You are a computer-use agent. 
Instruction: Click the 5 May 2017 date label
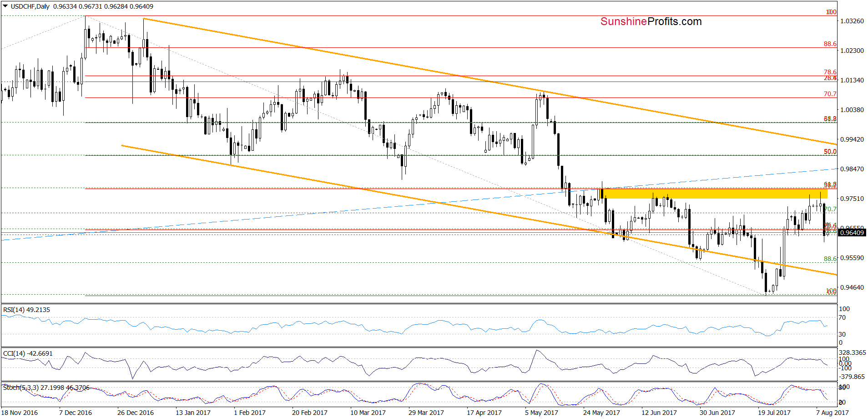[x=541, y=413]
